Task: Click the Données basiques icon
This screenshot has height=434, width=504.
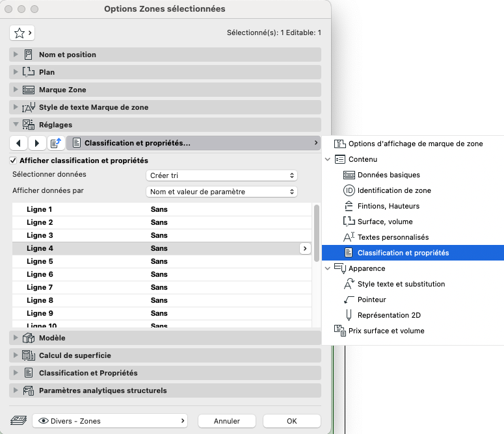Action: (349, 175)
